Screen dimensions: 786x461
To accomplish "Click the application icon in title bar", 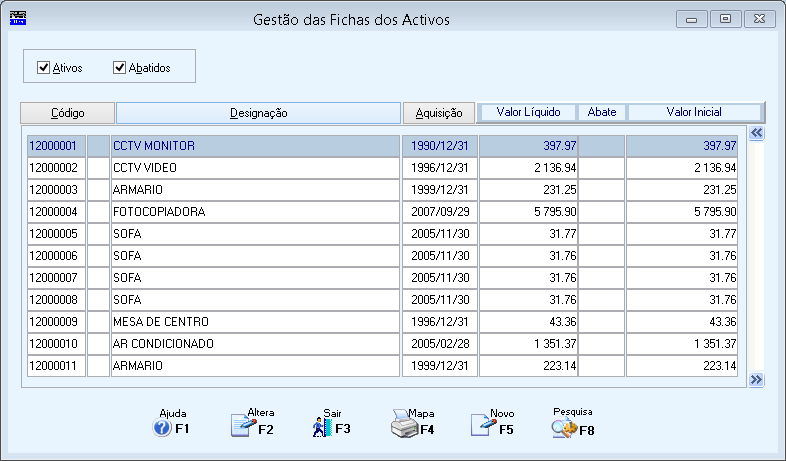I will (18, 19).
